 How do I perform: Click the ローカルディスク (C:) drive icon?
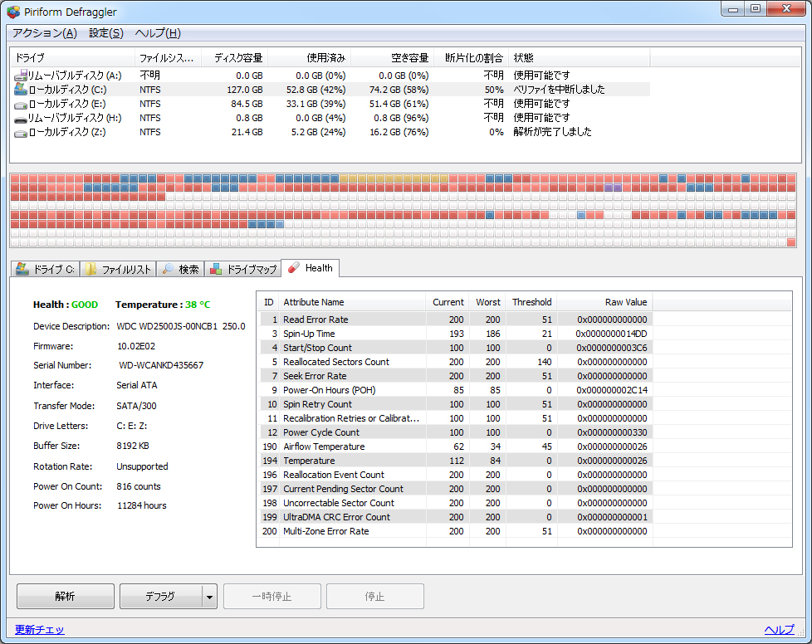pos(21,89)
